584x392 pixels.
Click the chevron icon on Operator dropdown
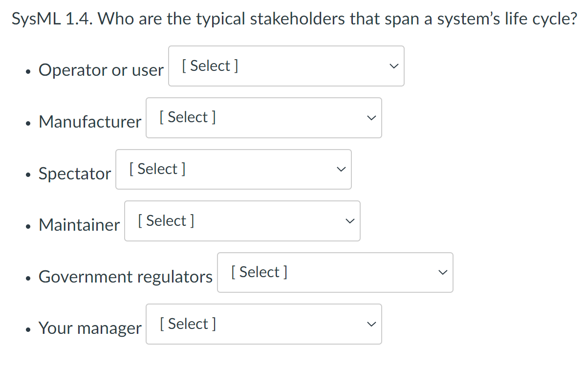394,65
